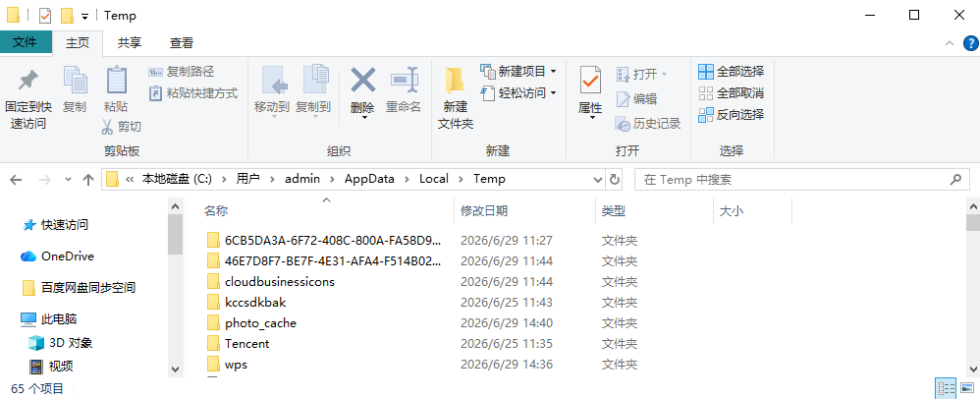Open the File (文件) tab
The height and width of the screenshot is (399, 980).
[25, 42]
